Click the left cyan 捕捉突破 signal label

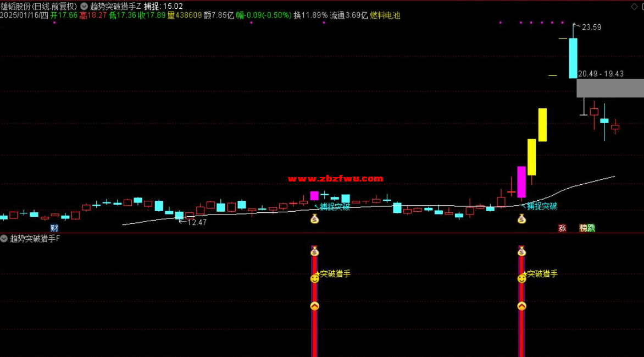point(335,206)
